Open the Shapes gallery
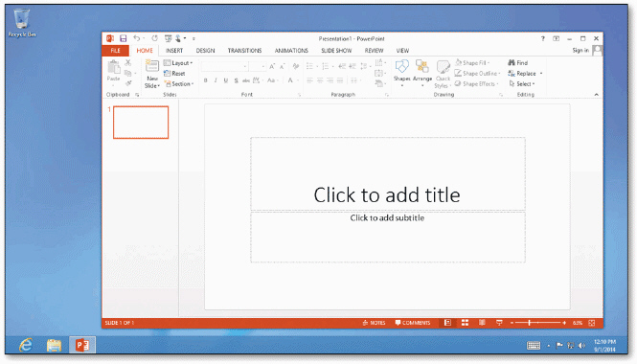This screenshot has width=637, height=364. (401, 73)
